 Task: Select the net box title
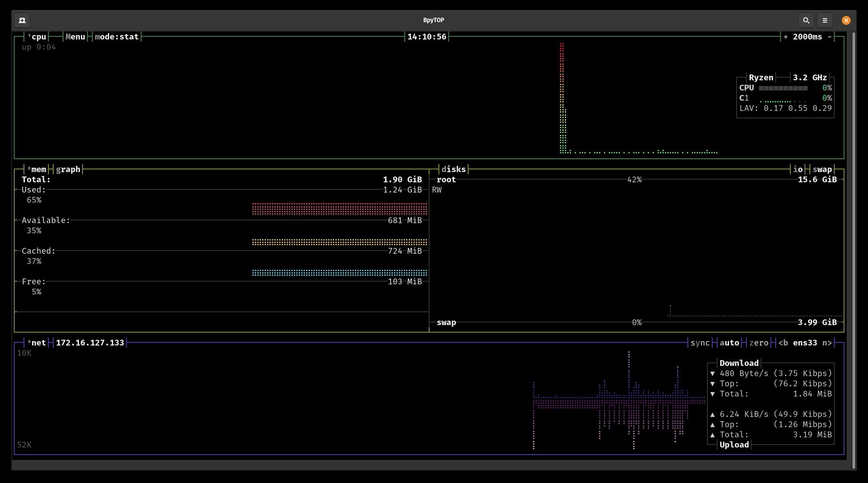[37, 343]
